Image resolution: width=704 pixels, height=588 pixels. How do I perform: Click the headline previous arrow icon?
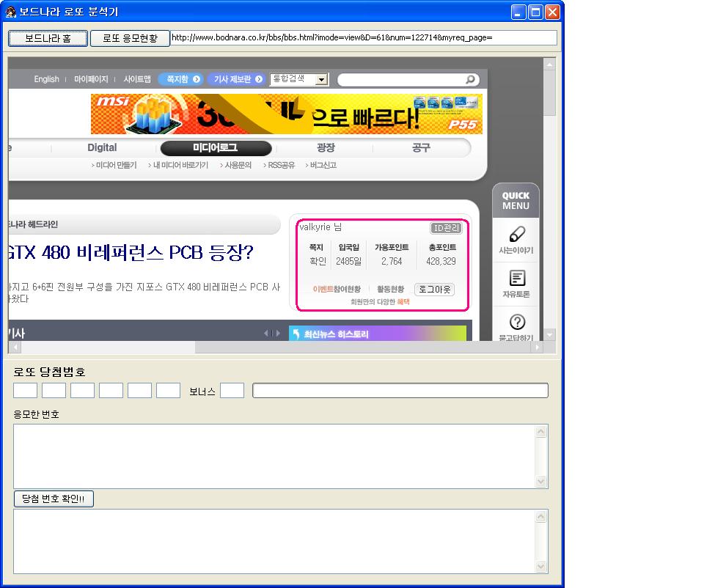point(266,334)
